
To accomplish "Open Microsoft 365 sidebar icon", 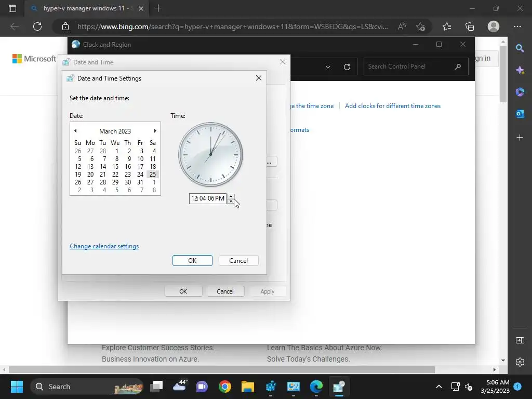I will tap(520, 92).
